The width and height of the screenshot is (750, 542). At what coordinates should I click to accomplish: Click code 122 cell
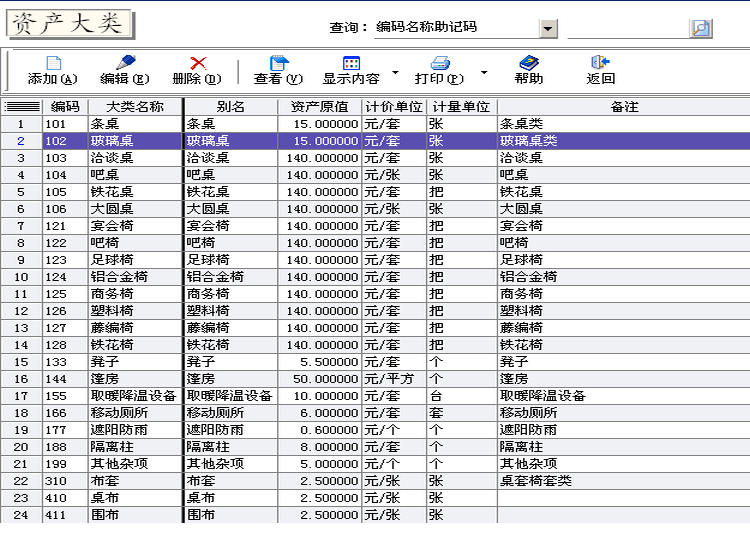pos(65,243)
